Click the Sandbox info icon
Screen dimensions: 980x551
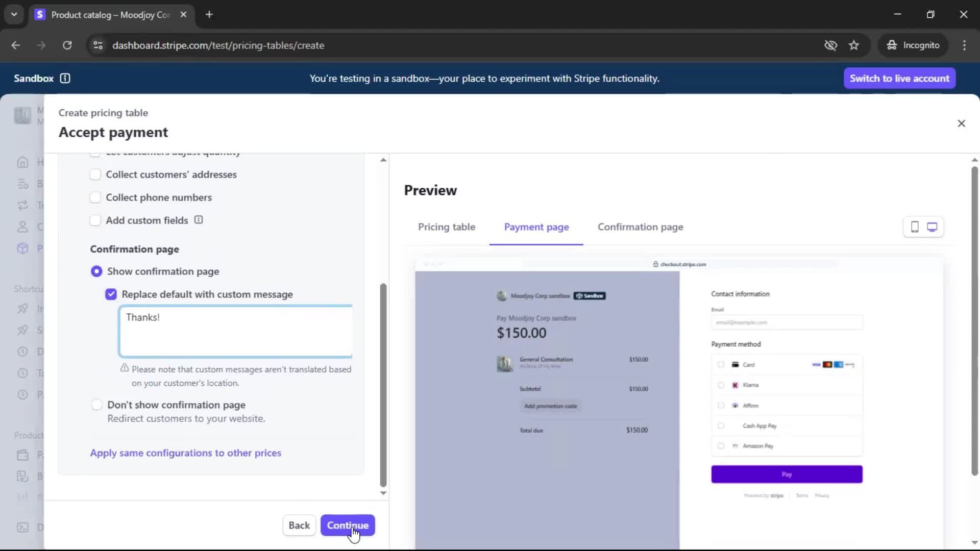[65, 78]
